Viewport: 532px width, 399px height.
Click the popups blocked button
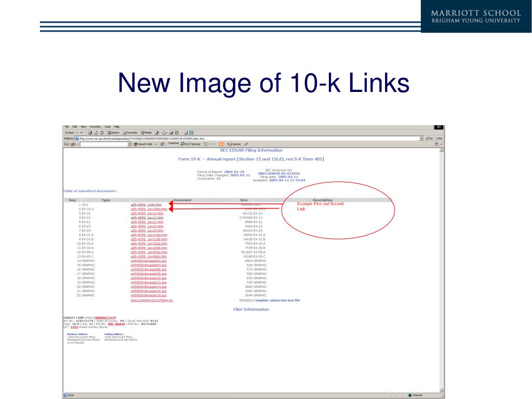pos(191,144)
